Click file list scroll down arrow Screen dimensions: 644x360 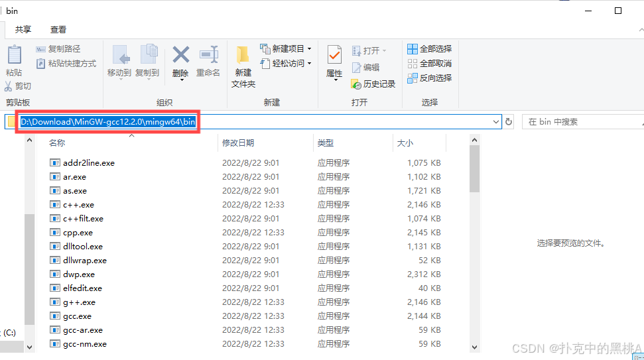pos(474,347)
